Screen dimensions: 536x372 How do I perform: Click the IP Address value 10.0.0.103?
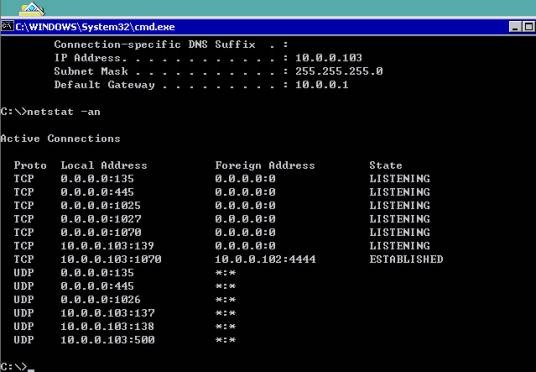(x=329, y=57)
